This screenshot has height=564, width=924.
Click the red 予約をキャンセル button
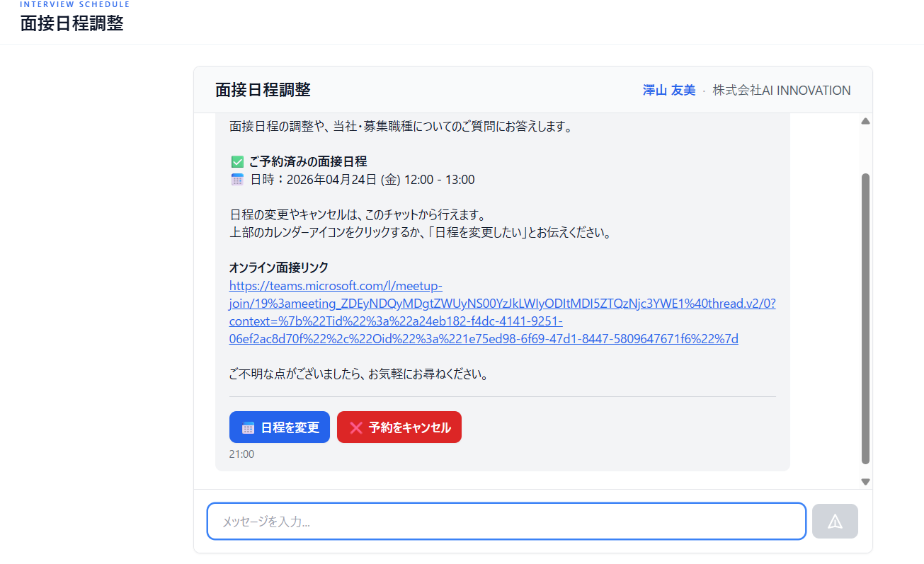[x=399, y=427]
